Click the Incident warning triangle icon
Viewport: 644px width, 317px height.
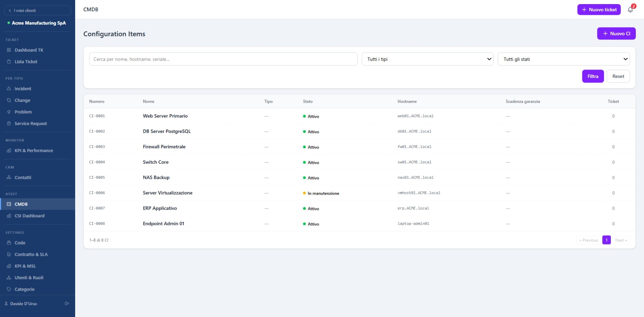click(x=9, y=89)
